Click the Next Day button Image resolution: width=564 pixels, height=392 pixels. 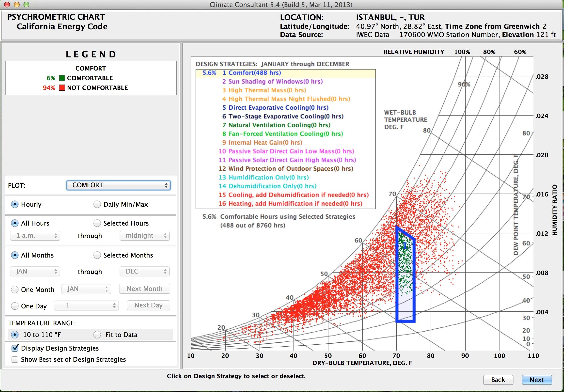(x=148, y=305)
